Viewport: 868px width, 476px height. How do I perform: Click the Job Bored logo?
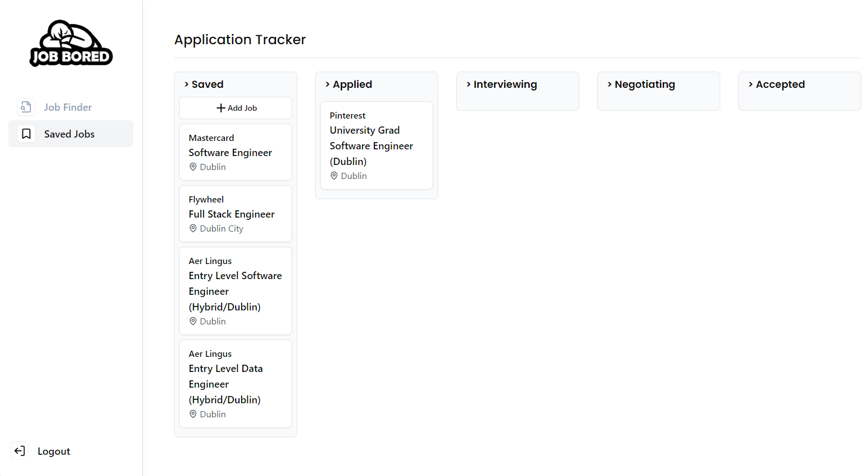coord(71,44)
